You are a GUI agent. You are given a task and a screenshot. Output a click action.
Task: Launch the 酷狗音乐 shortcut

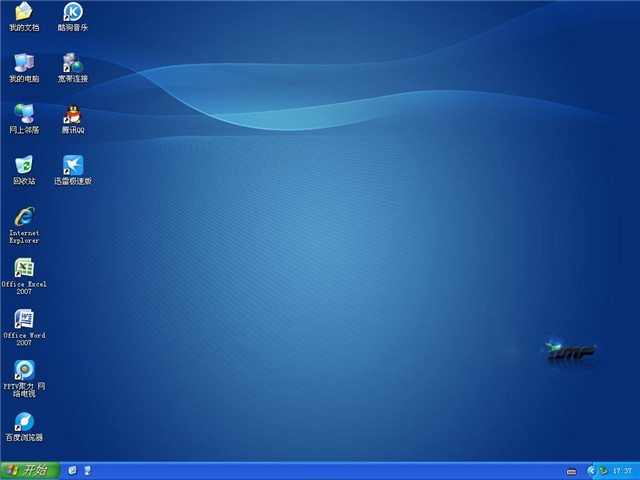tap(73, 16)
